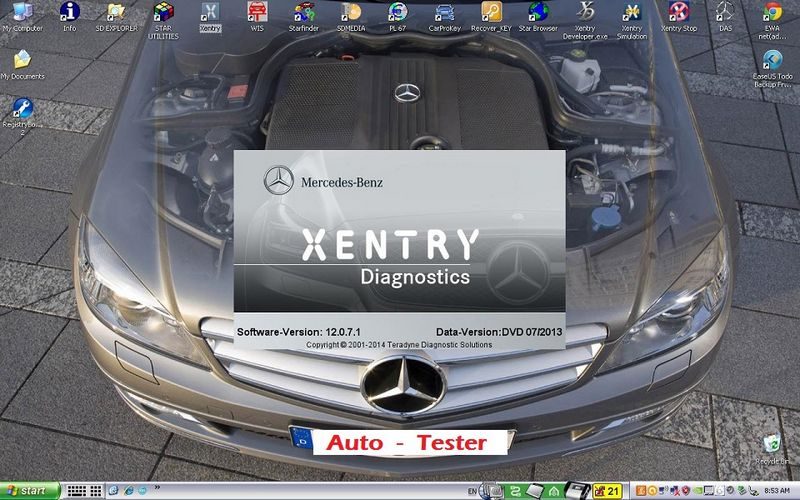Open the Info desktop shortcut

pos(70,17)
